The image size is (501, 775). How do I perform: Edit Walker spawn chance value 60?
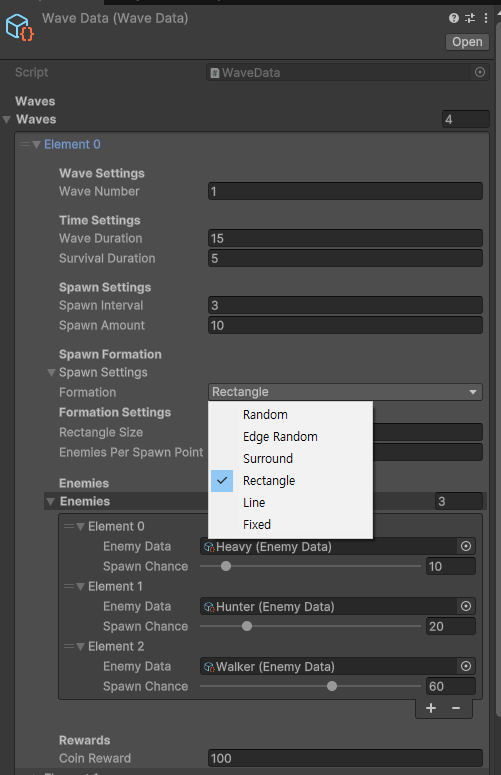coord(451,687)
